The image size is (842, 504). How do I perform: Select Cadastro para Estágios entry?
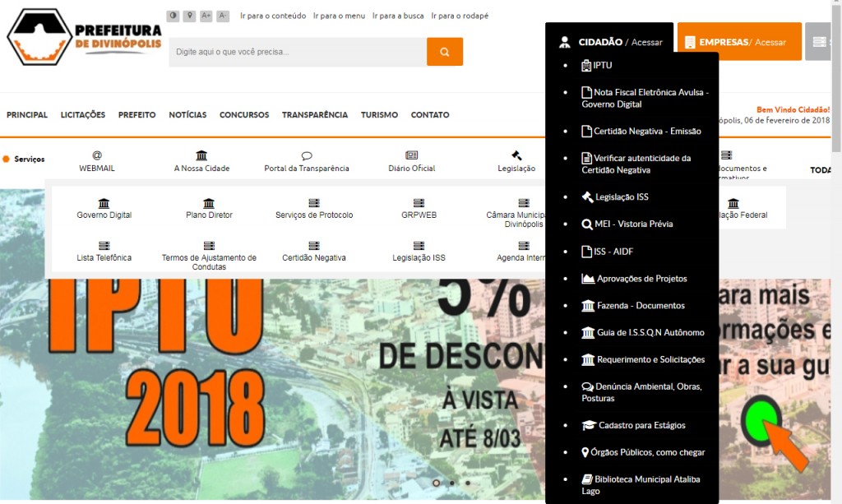(x=634, y=425)
